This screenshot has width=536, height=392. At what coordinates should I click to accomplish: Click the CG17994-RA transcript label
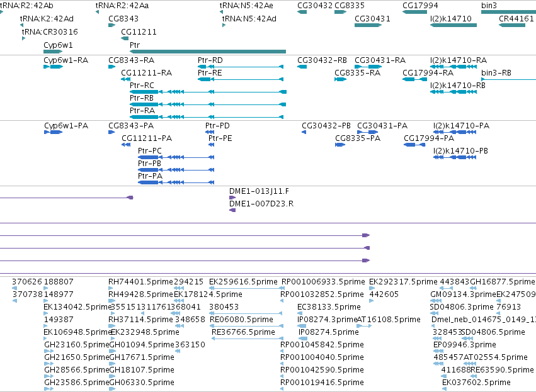click(x=428, y=73)
